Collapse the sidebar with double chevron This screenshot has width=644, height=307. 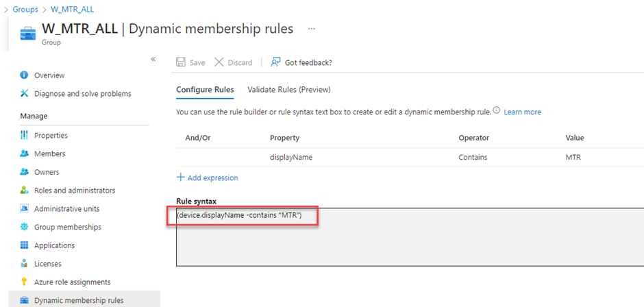[x=153, y=59]
